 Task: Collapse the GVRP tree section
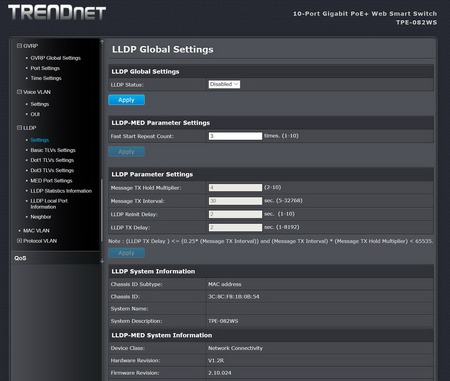pos(19,46)
